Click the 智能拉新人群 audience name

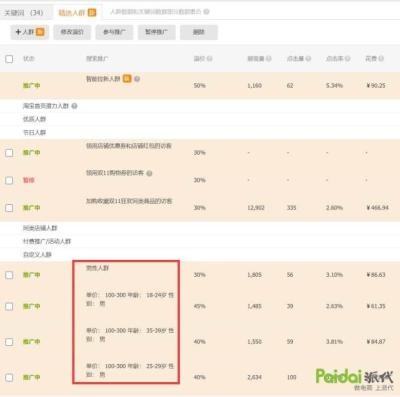[x=103, y=79]
